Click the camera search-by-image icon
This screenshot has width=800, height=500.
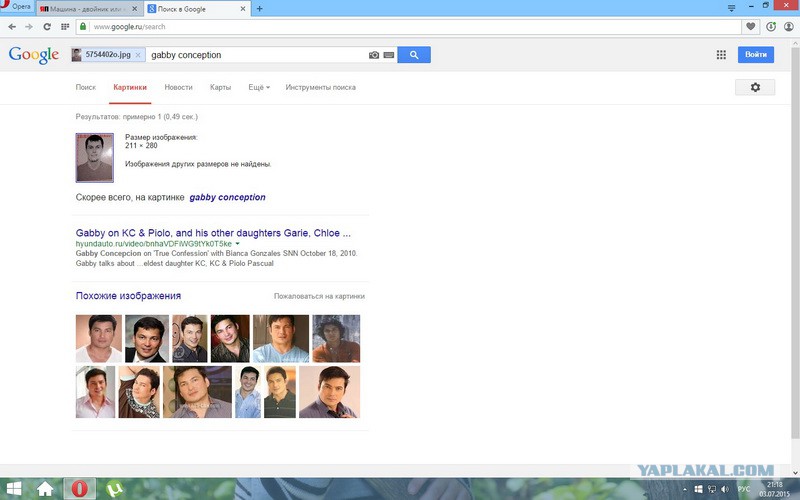tap(374, 55)
